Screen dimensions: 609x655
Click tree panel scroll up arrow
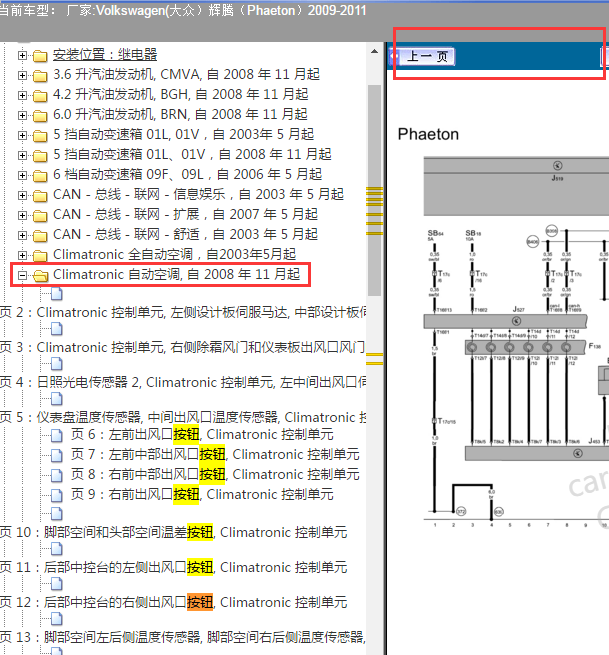(374, 52)
